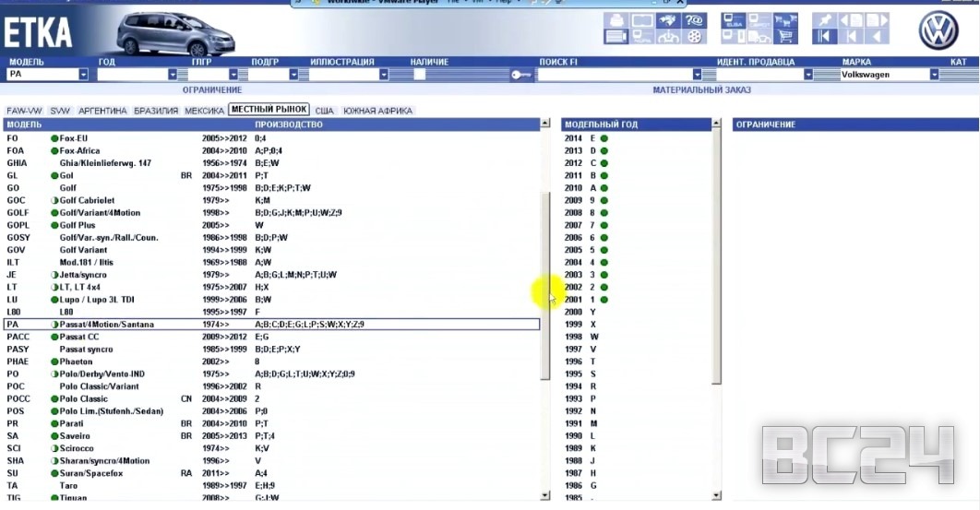Open the help ?@ icon

694,20
